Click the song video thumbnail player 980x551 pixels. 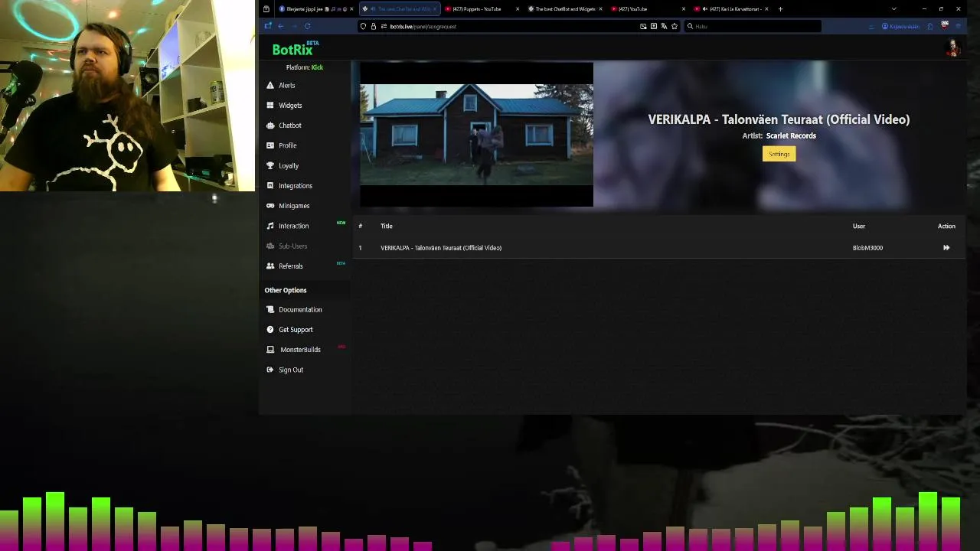(x=476, y=135)
